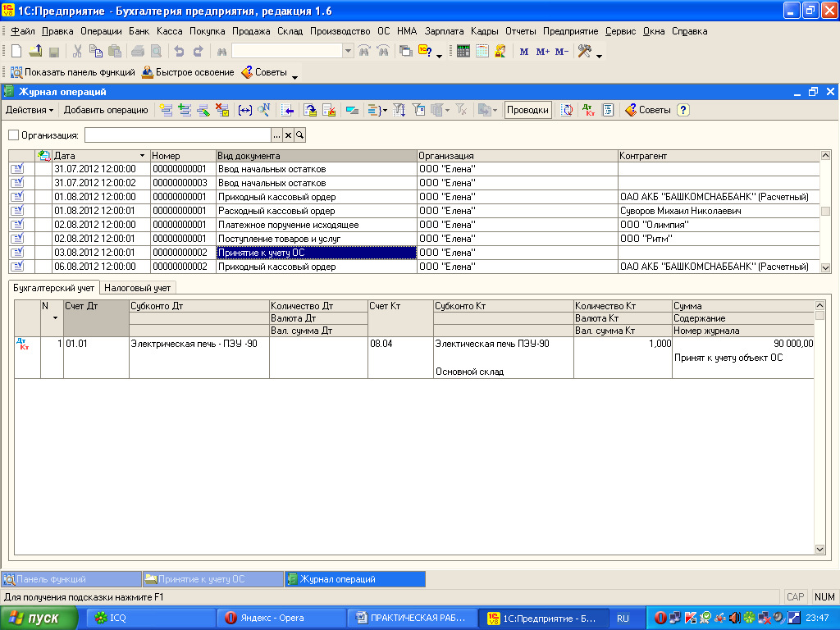Click the Быстрое освоение button
The height and width of the screenshot is (630, 840).
pos(188,72)
